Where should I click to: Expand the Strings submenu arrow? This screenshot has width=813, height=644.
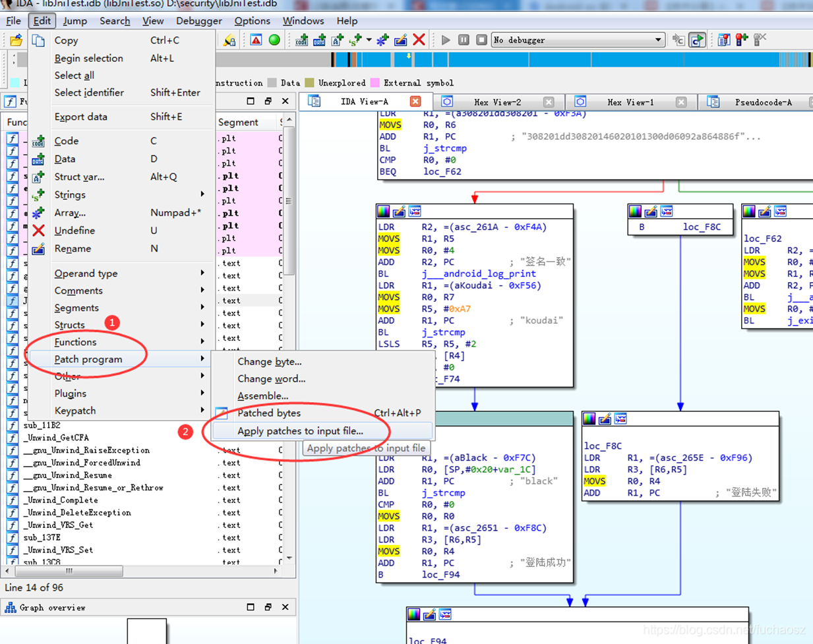202,194
